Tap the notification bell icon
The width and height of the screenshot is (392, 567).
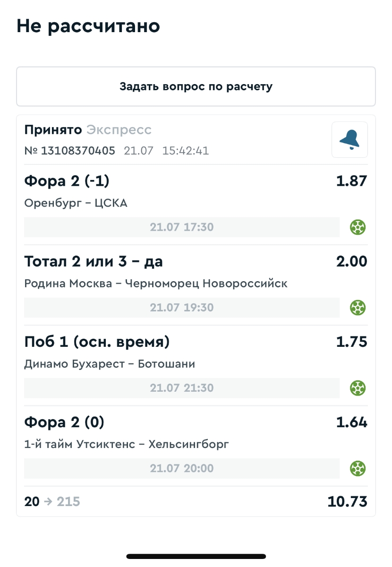pos(349,139)
